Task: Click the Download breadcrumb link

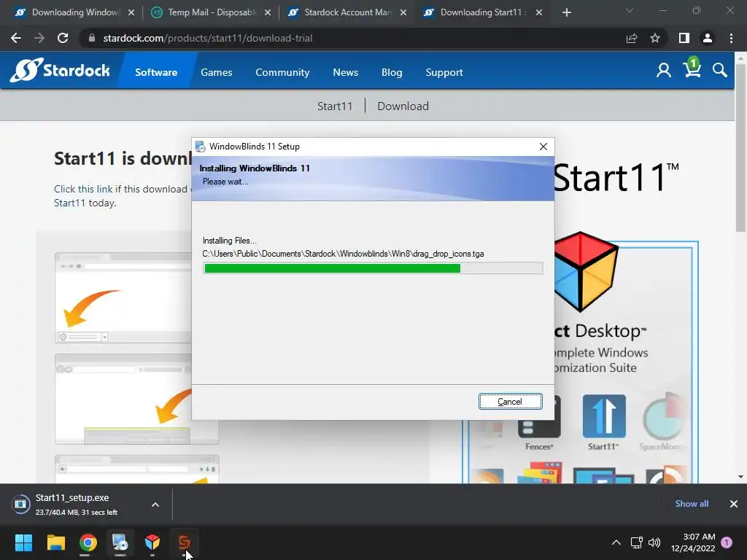Action: coord(403,106)
